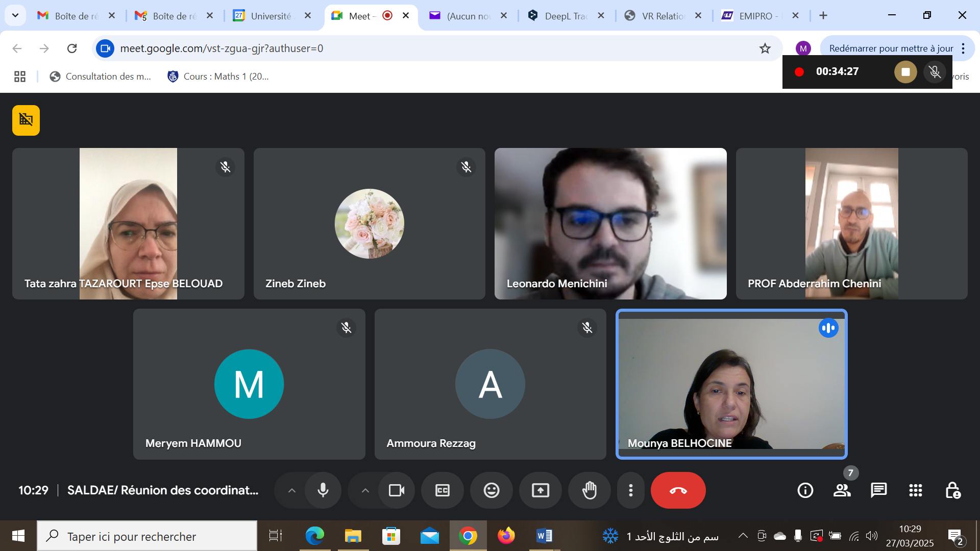Viewport: 980px width, 551px height.
Task: Open the meeting details info icon
Action: 805,490
